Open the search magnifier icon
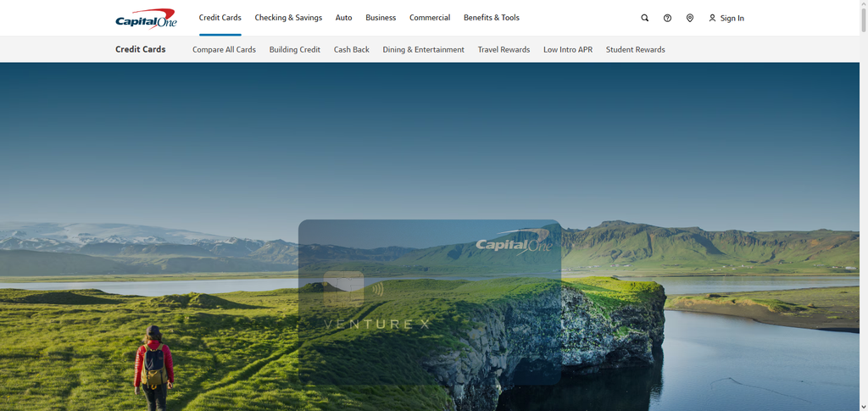This screenshot has width=868, height=411. [x=645, y=19]
